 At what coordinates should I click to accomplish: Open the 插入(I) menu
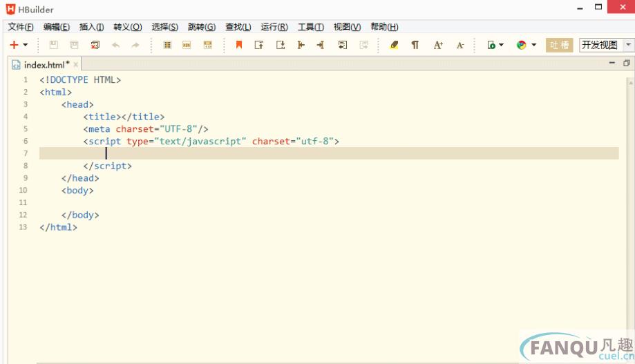pos(91,27)
